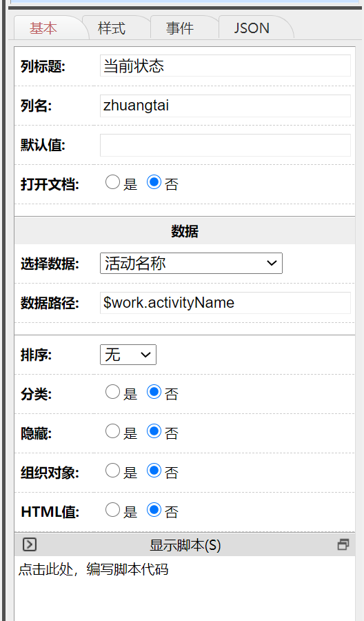Image resolution: width=364 pixels, height=621 pixels.
Task: Select 否 for HTML值
Action: [154, 509]
